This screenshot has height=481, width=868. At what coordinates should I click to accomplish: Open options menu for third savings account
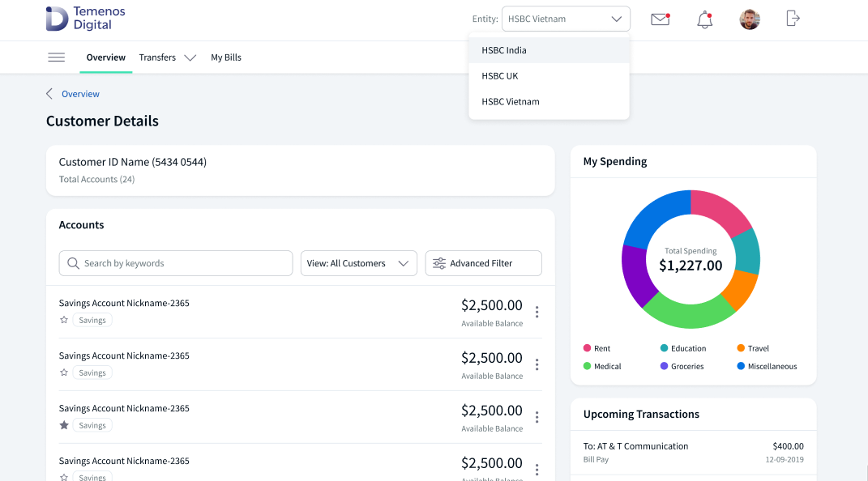537,417
